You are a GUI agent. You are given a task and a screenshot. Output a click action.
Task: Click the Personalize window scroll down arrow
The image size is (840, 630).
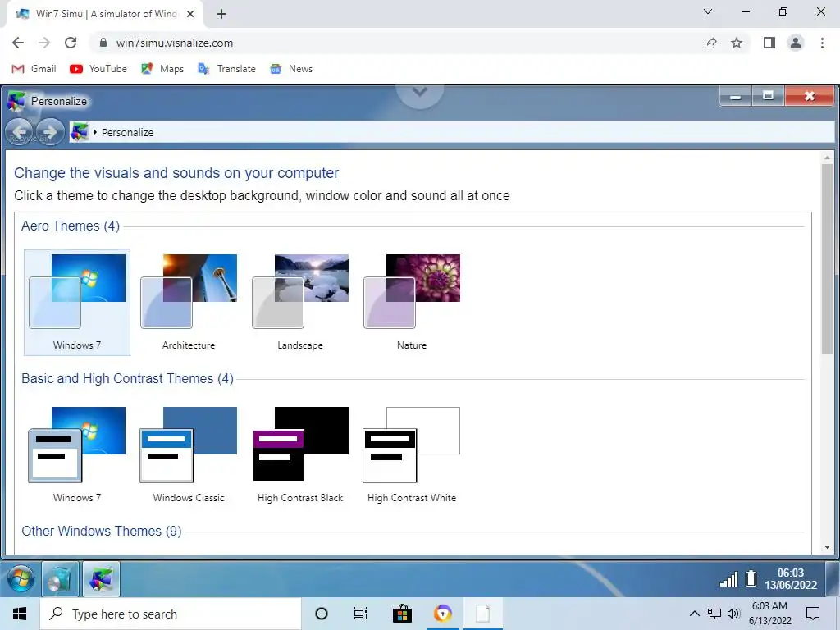tap(827, 547)
